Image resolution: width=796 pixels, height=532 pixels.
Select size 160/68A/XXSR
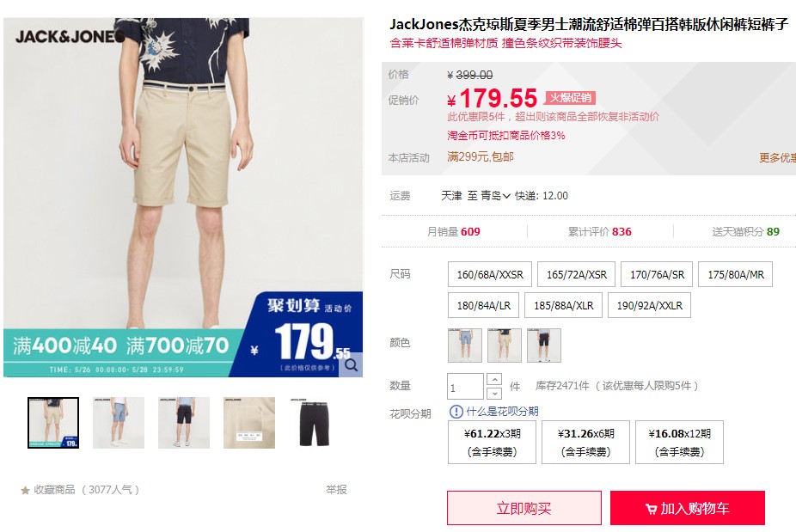pyautogui.click(x=490, y=275)
